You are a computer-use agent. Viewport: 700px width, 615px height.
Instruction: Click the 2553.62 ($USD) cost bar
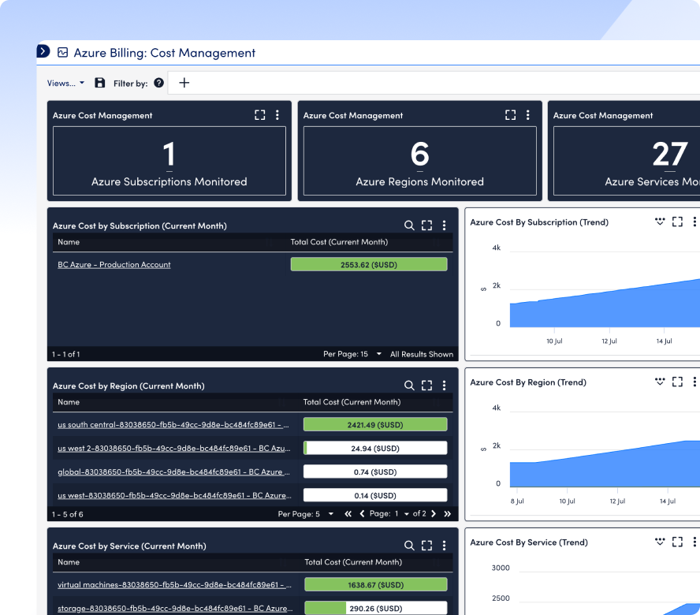point(369,264)
